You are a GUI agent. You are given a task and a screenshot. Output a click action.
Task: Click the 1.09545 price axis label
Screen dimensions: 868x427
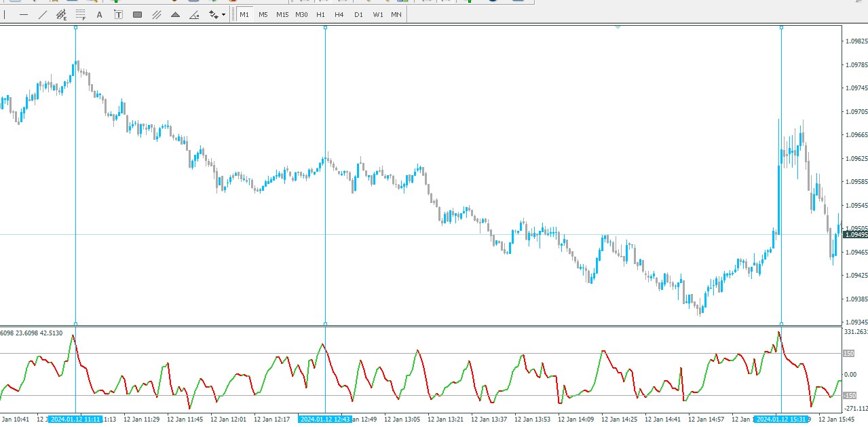click(856, 206)
